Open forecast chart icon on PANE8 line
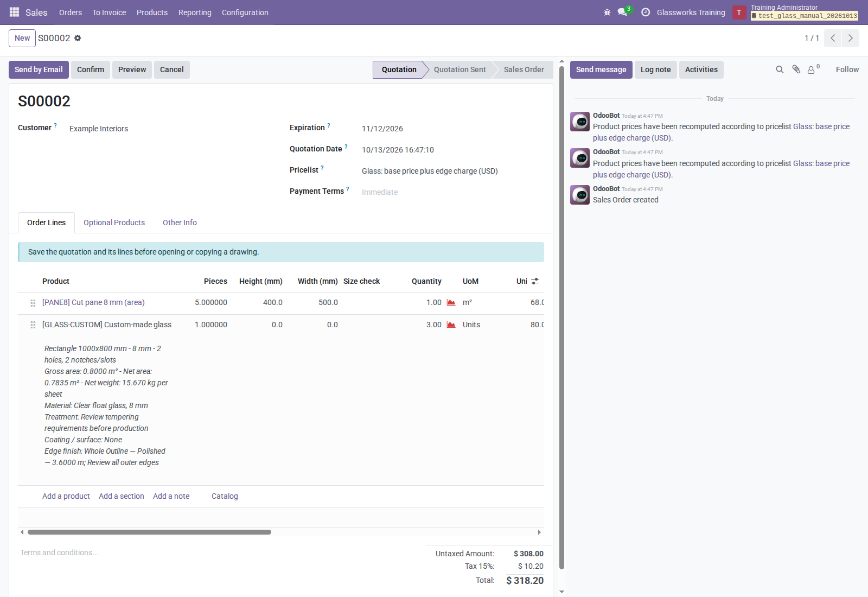The width and height of the screenshot is (868, 597). point(451,302)
